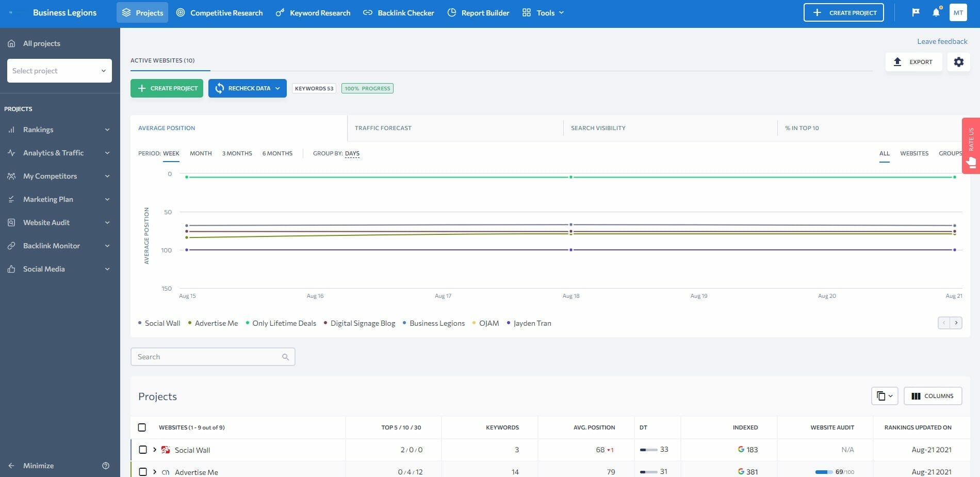Switch to the Traffic Forecast tab
This screenshot has height=477, width=980.
pyautogui.click(x=383, y=128)
